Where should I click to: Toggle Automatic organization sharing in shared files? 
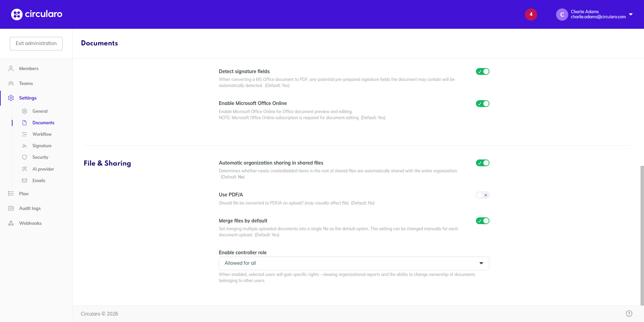click(482, 163)
